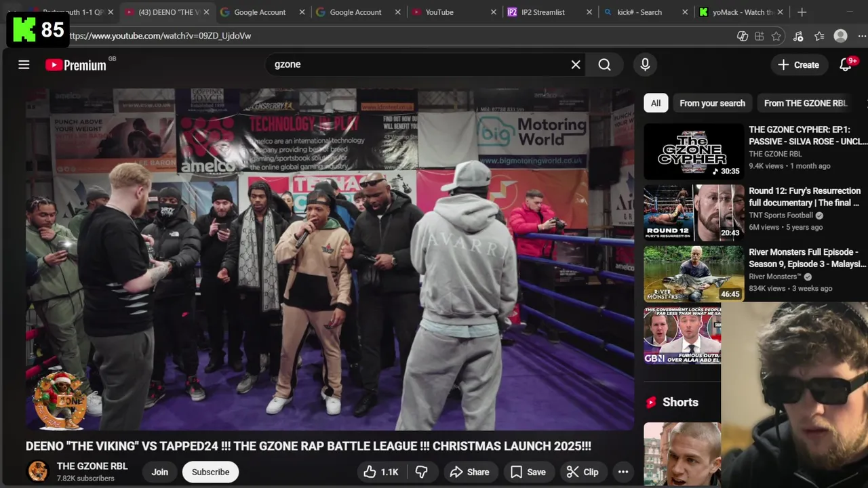Screen dimensions: 868x488
Task: Click the video player frame
Action: pos(330,259)
